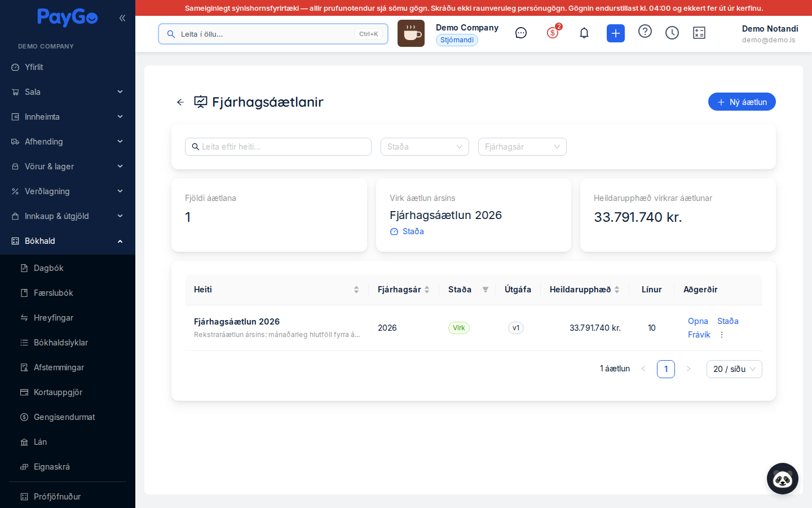Collapse the sidebar with double-chevron icon
This screenshot has height=508, width=812.
[x=122, y=18]
